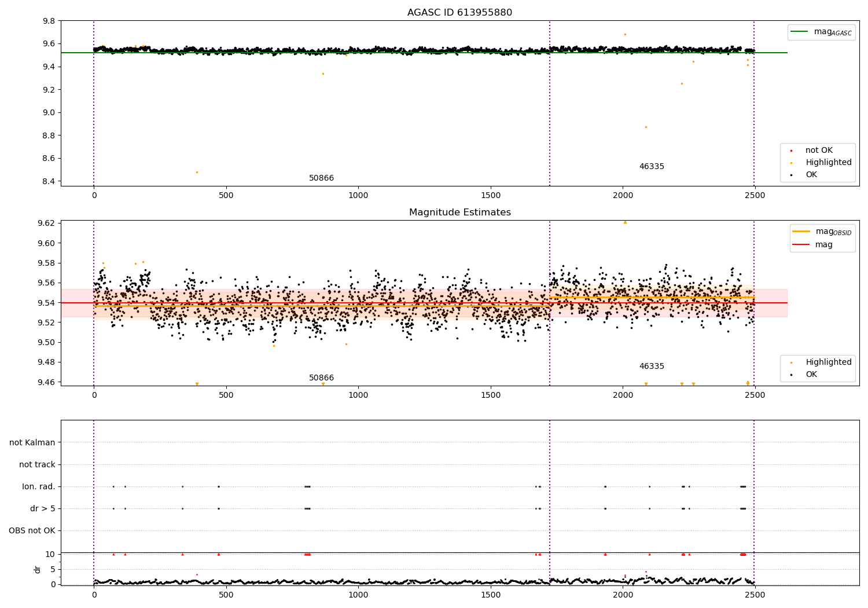Click the 'not track' y-axis label
The height and width of the screenshot is (608, 868).
point(37,465)
